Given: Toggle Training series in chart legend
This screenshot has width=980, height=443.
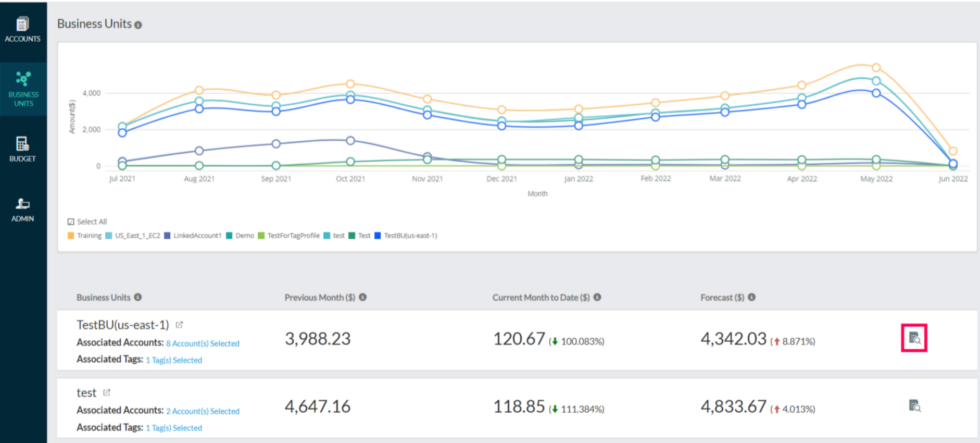Looking at the screenshot, I should [84, 236].
